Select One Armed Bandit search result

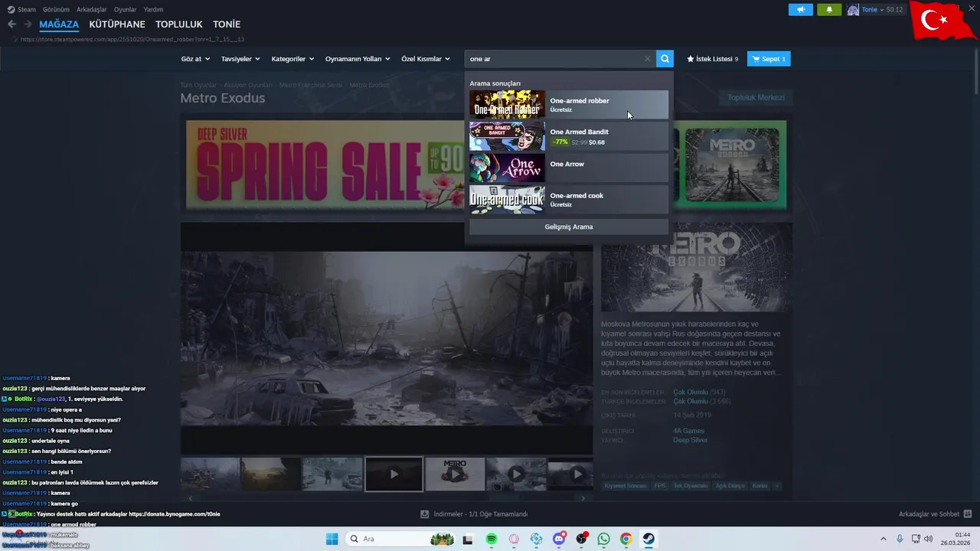(x=568, y=136)
